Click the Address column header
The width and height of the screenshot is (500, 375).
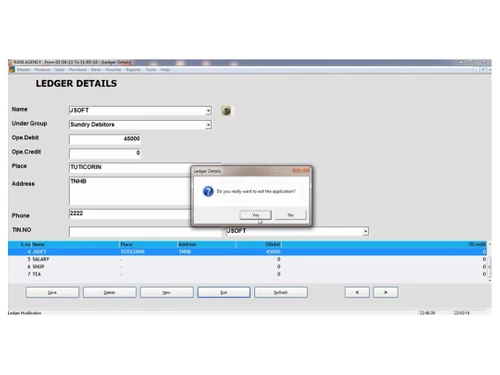[x=207, y=244]
